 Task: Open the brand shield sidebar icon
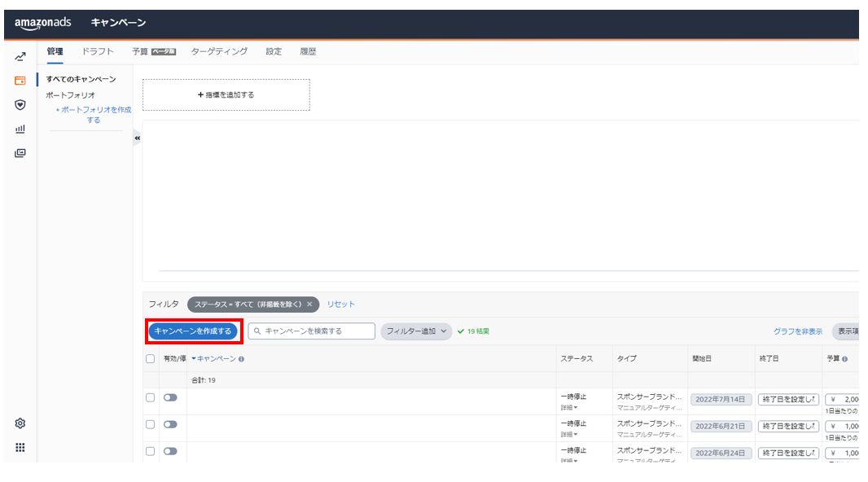tap(20, 104)
